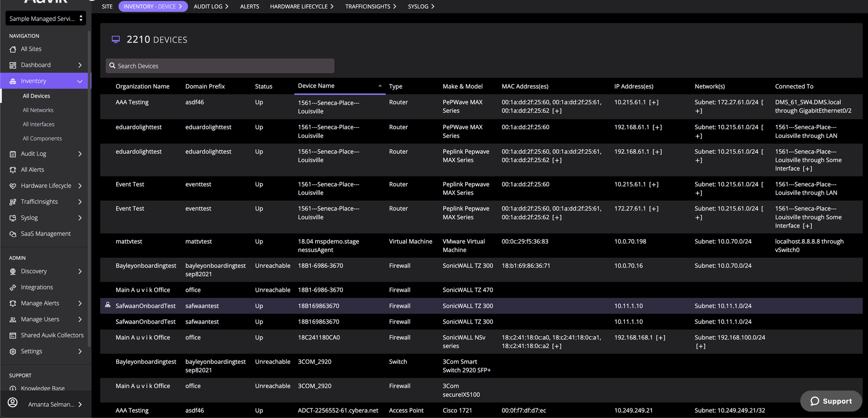Click the Manage Alerts bell icon

pos(13,303)
